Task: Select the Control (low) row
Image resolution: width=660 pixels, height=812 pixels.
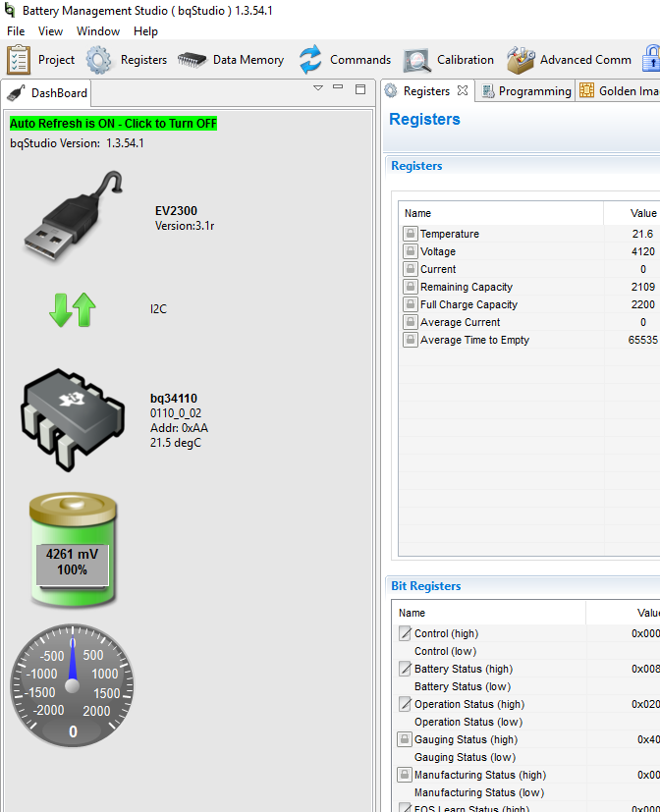Action: tap(525, 651)
